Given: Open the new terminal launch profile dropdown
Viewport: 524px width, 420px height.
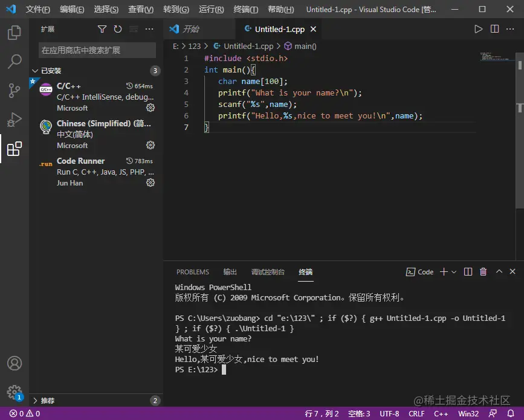Looking at the screenshot, I should pyautogui.click(x=454, y=272).
